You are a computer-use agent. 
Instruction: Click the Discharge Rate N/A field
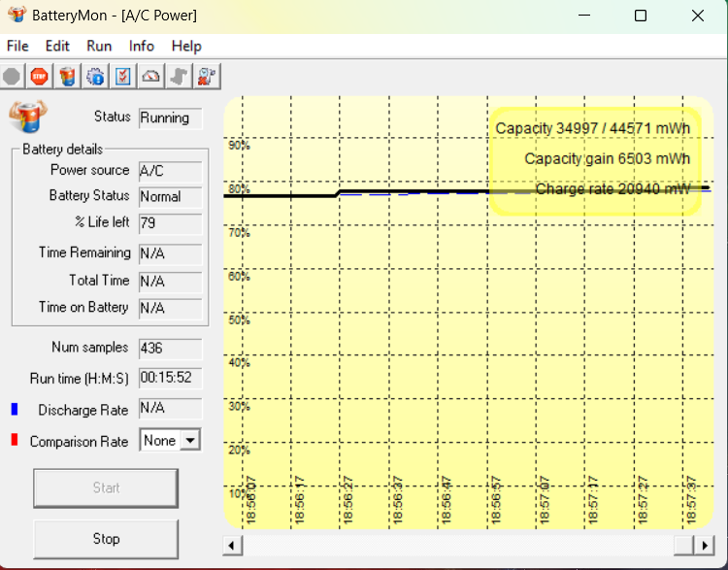[171, 409]
